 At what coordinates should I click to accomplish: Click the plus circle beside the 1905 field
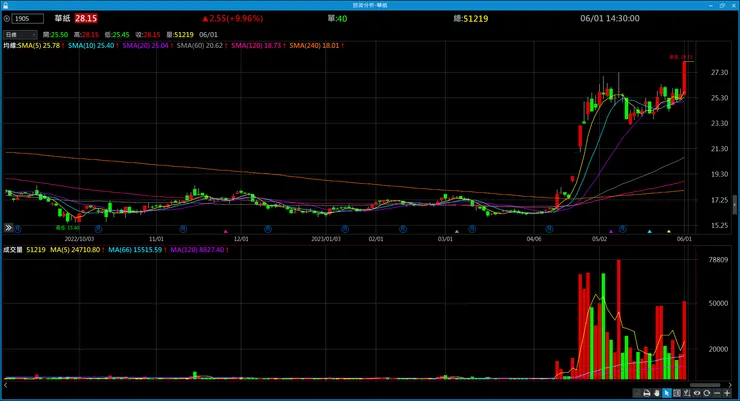point(7,19)
